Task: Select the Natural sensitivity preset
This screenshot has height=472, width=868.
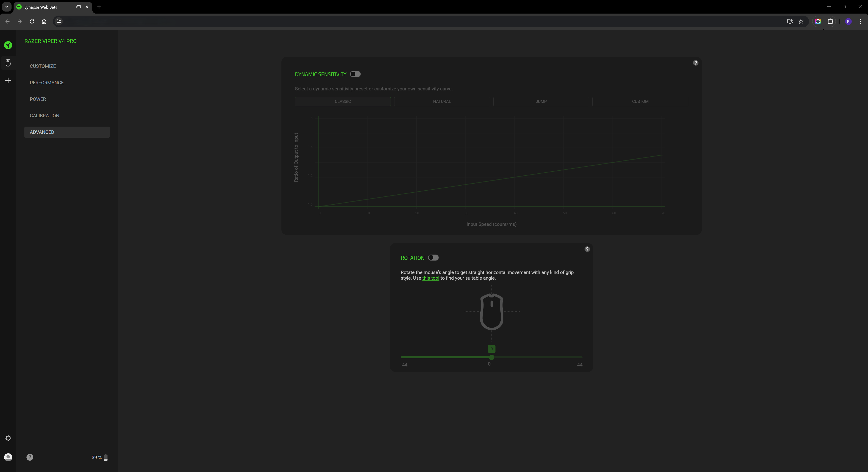Action: tap(442, 101)
